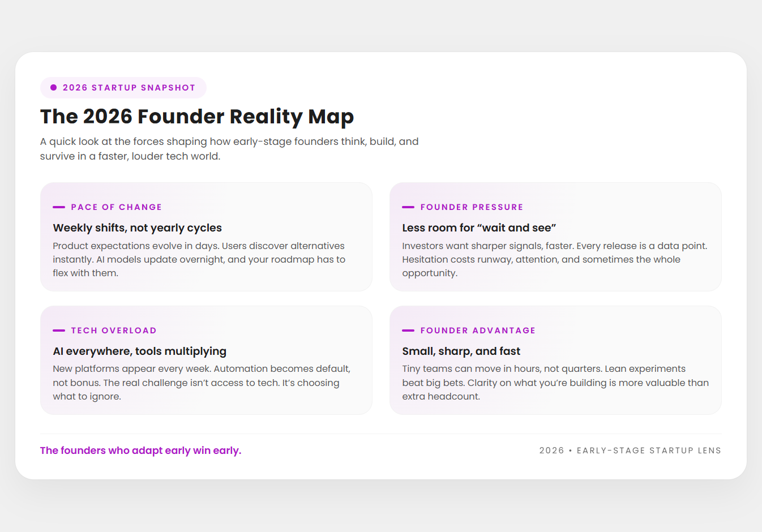Click the purple dot icon in the snapshot badge
The image size is (762, 532).
pyautogui.click(x=53, y=87)
